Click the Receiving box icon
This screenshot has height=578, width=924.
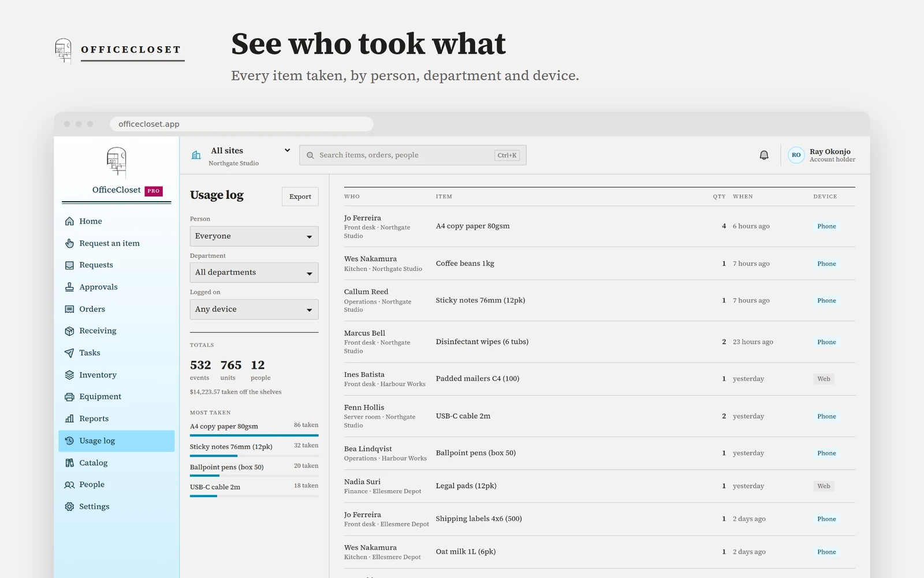[69, 331]
